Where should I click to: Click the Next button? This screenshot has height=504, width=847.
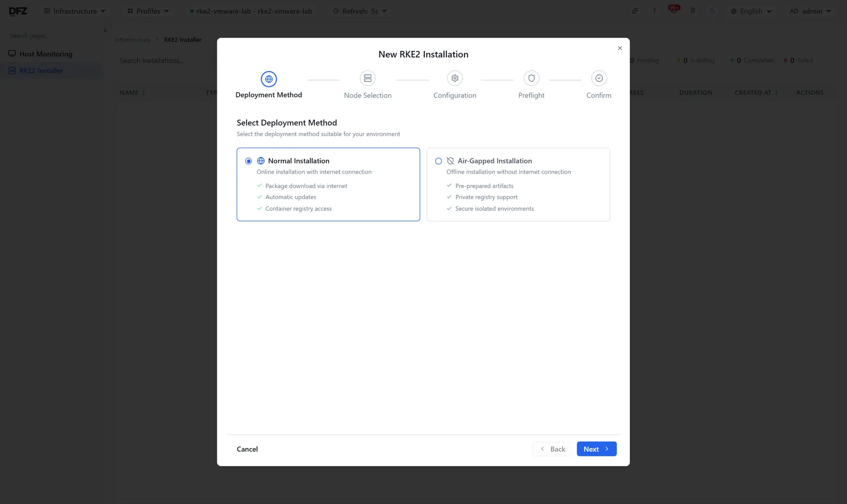(596, 449)
